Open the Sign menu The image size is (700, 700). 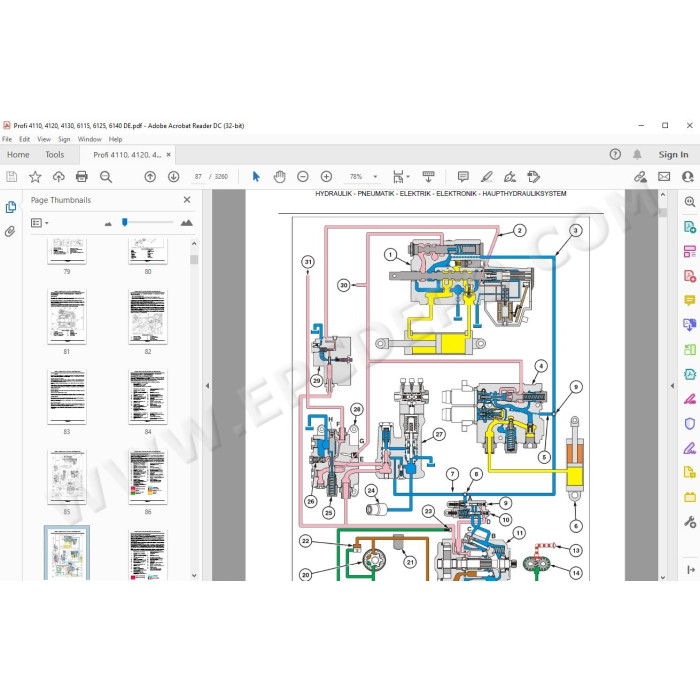tap(64, 139)
